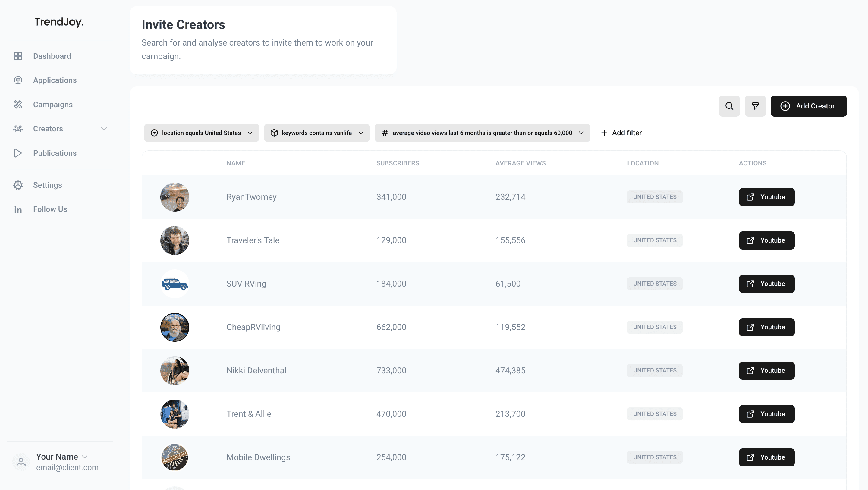Viewport: 868px width, 490px height.
Task: Click the LOCATION column header
Action: point(643,163)
